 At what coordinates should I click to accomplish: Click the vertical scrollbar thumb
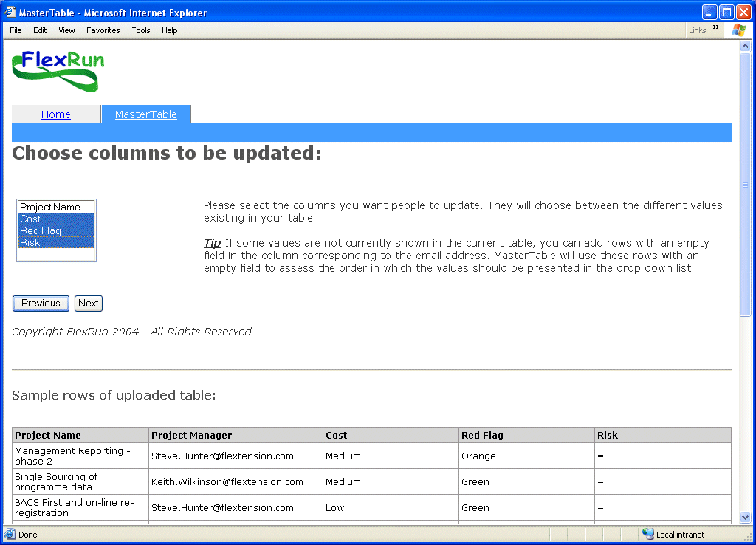746,184
